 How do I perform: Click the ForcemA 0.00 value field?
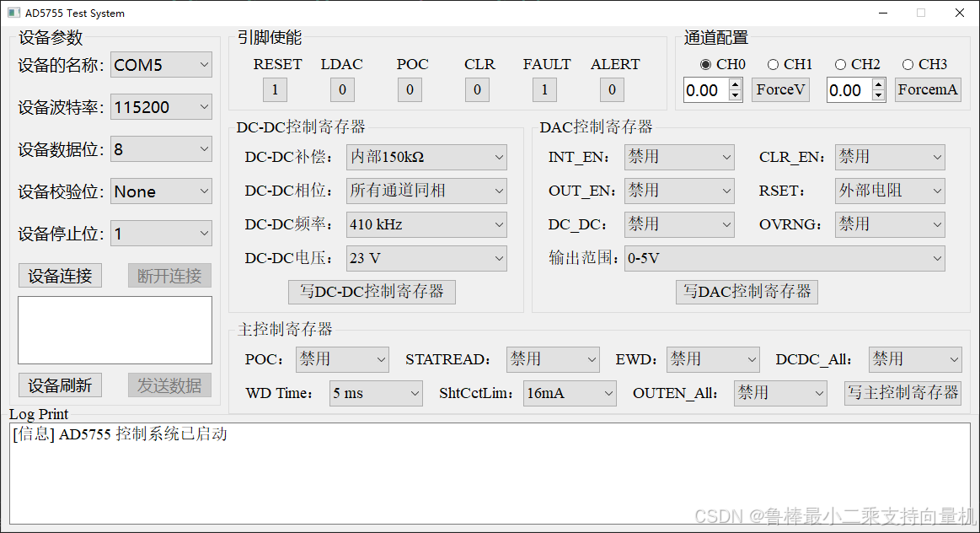pyautogui.click(x=849, y=90)
